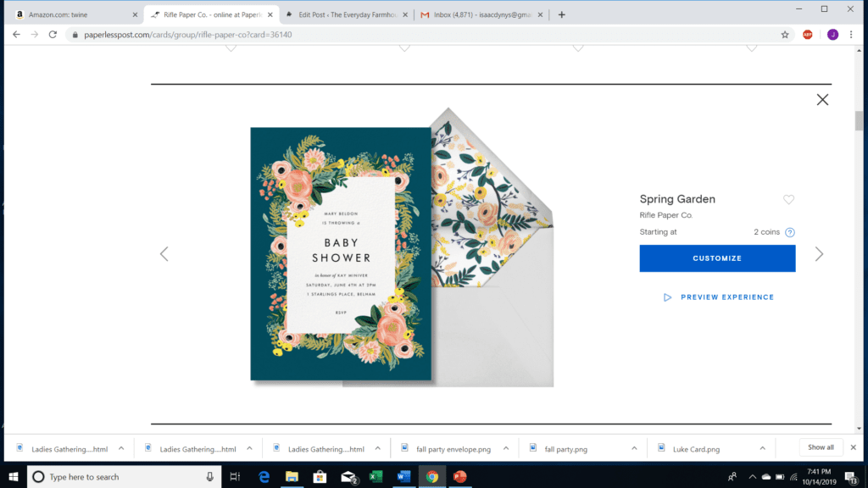Image resolution: width=868 pixels, height=488 pixels.
Task: Click the page vertical scrollbar thumb
Action: coord(859,120)
